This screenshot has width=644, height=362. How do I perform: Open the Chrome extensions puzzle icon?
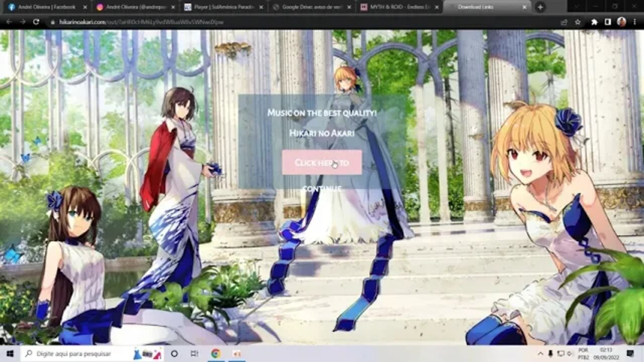[x=594, y=22]
